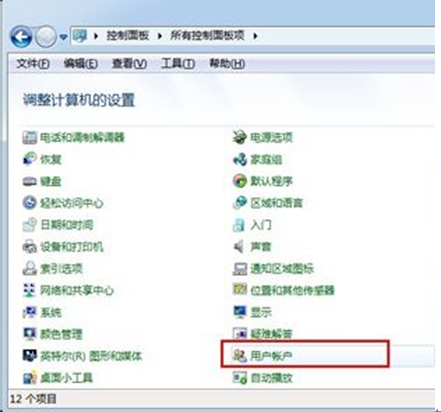Open the 用户帐户 icon
Viewport: 441px width, 412px height.
[x=239, y=356]
